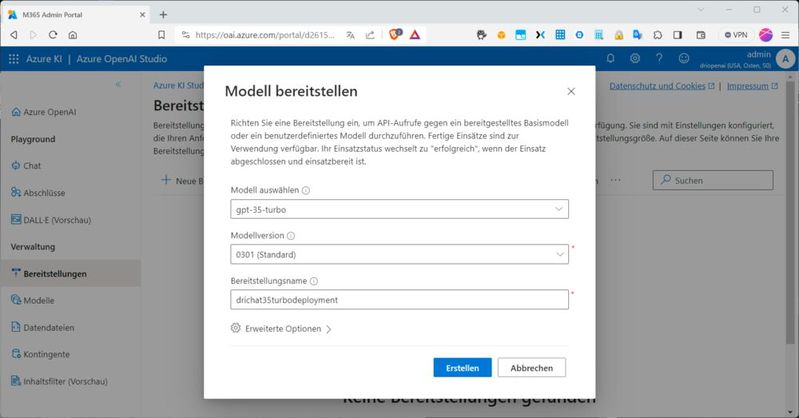Open the Modellversion dropdown
Screen dimensions: 799x418
tap(400, 254)
